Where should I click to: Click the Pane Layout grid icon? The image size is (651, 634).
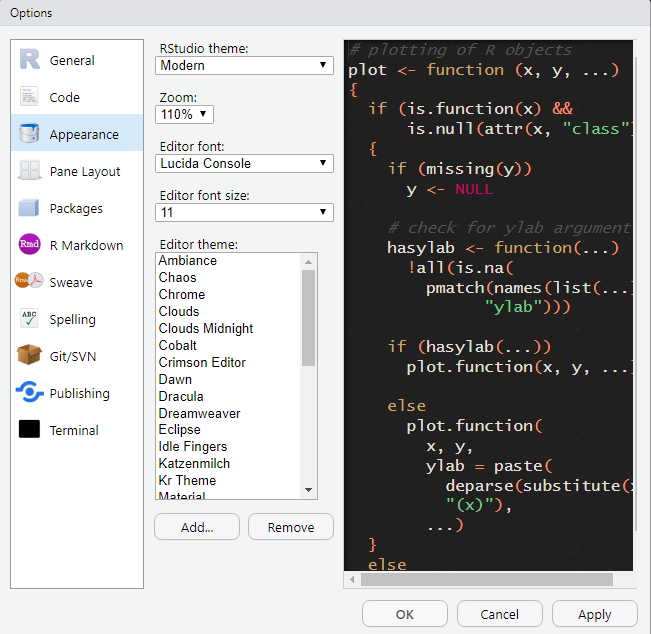point(29,170)
